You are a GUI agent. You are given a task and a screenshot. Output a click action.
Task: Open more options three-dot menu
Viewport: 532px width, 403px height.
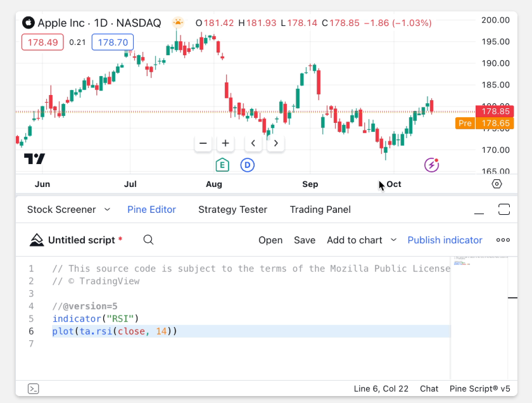click(x=503, y=240)
